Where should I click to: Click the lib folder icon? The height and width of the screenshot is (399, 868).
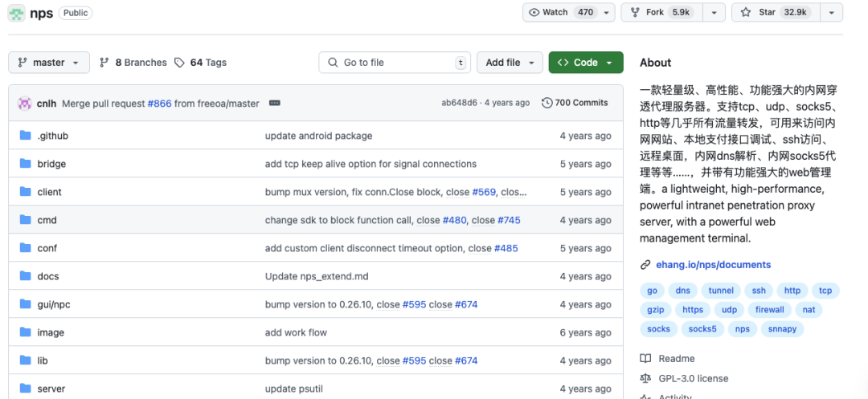pos(25,360)
